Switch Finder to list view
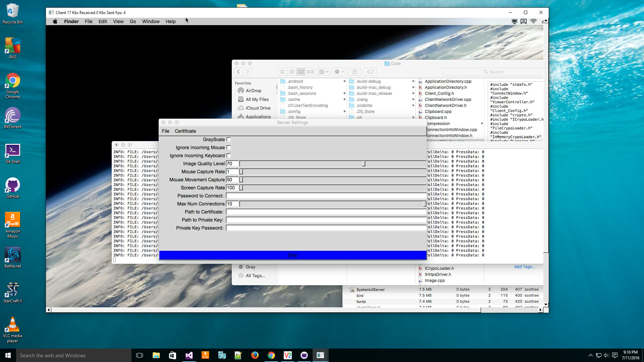 point(292,72)
